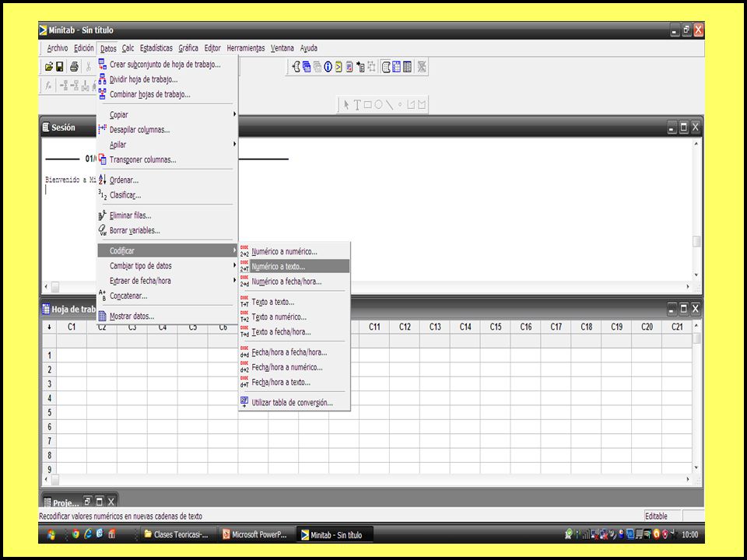Open the Ventana menu
The height and width of the screenshot is (560, 747).
tap(282, 48)
